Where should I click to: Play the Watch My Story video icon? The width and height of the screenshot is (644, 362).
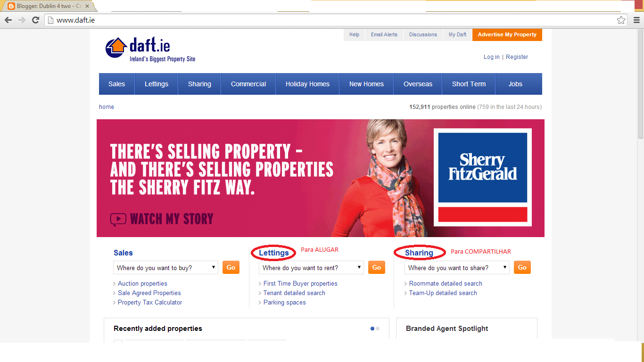click(x=118, y=219)
